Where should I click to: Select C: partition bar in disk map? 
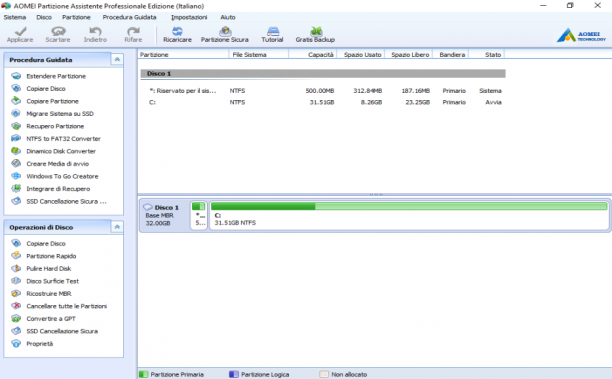[x=409, y=215]
